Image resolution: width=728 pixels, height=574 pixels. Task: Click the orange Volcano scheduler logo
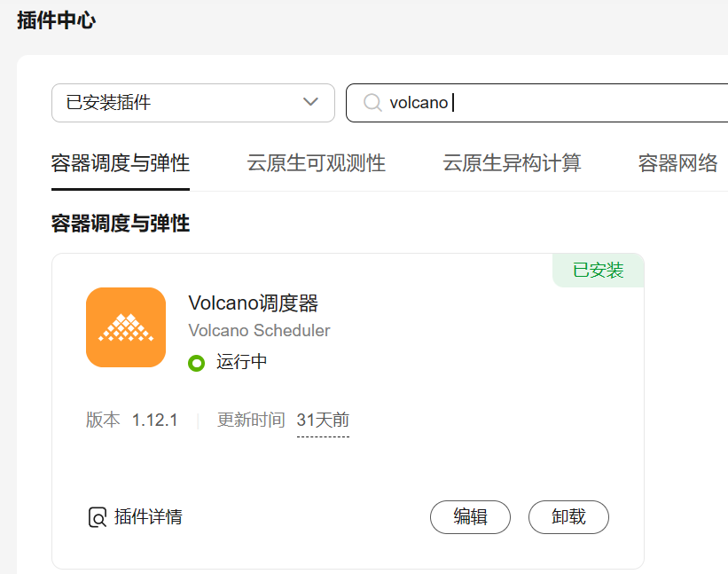pos(126,327)
